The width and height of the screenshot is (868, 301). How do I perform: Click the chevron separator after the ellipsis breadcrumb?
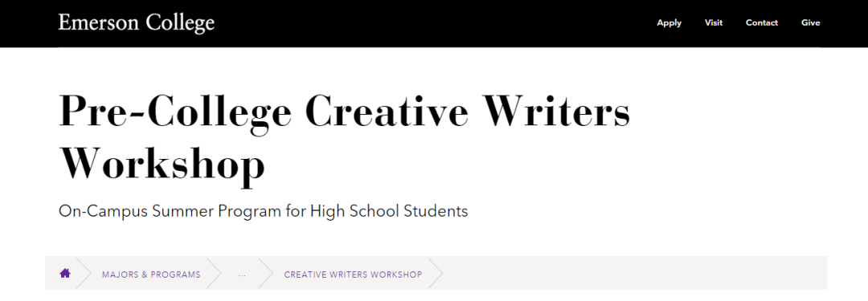[x=266, y=273]
